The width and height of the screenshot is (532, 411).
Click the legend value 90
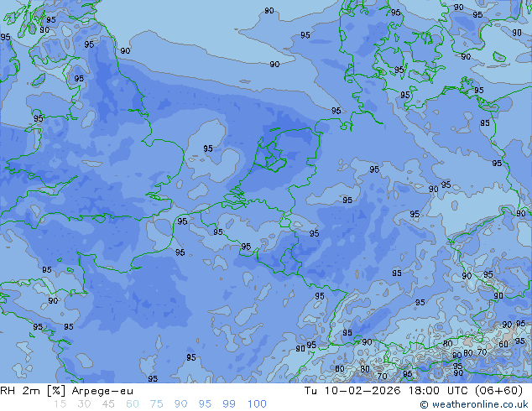pos(180,404)
